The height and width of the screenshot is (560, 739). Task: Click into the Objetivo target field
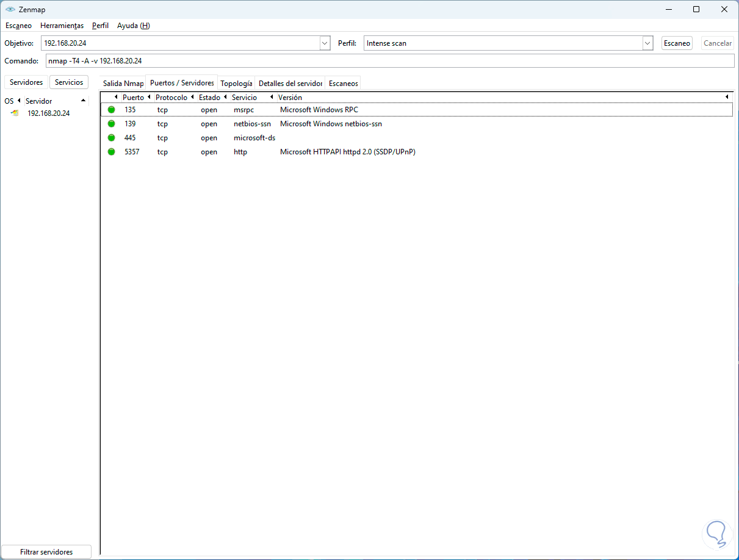[181, 43]
